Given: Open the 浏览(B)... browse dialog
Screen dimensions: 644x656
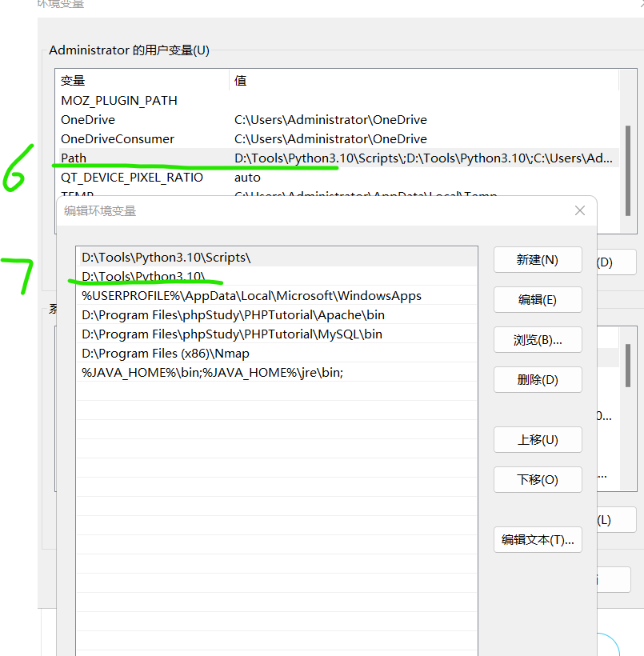Looking at the screenshot, I should pos(537,339).
